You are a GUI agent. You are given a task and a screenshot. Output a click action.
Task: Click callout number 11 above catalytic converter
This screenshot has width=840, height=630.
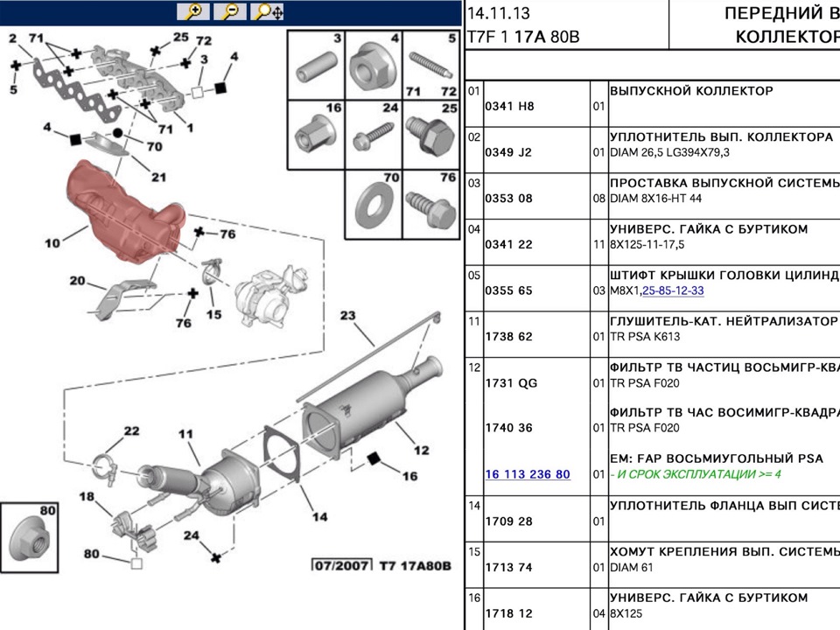[185, 434]
